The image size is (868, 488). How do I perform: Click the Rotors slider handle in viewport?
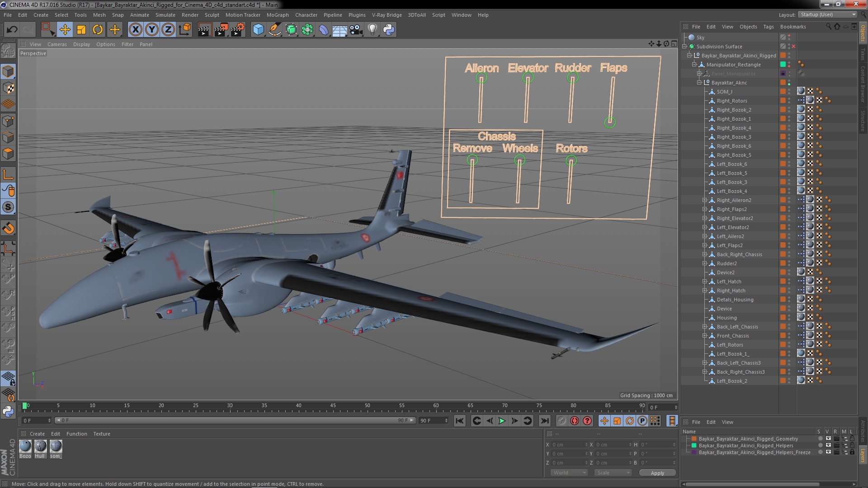[x=571, y=161]
